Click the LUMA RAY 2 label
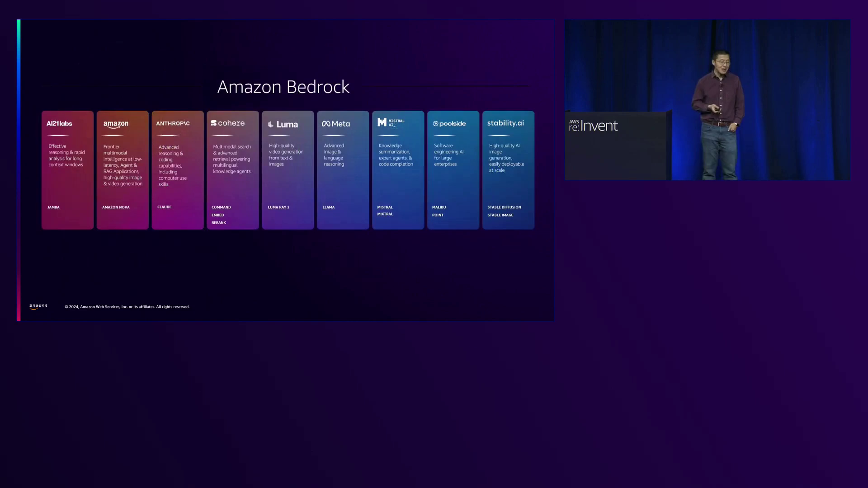This screenshot has width=868, height=488. coord(278,207)
